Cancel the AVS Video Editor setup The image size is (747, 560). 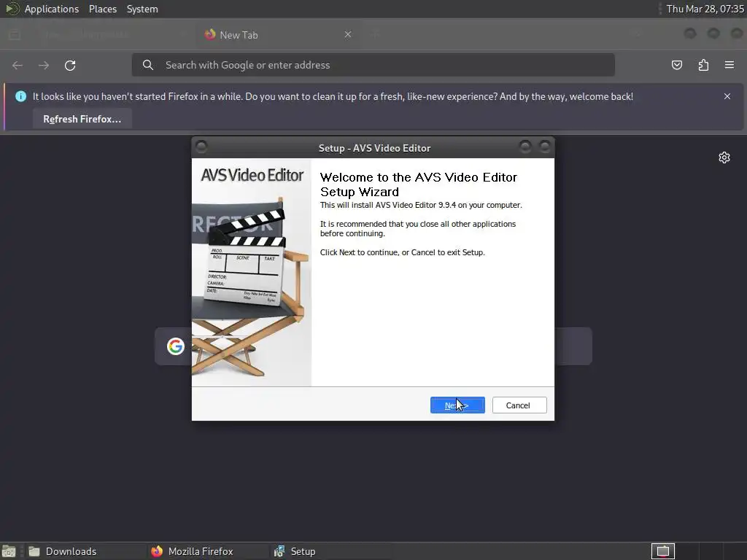click(519, 405)
